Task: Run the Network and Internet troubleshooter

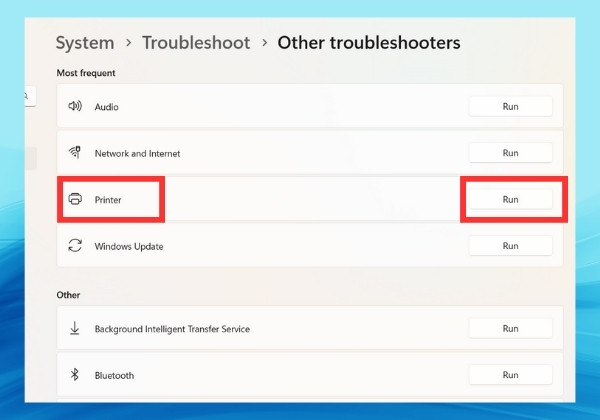Action: 510,153
